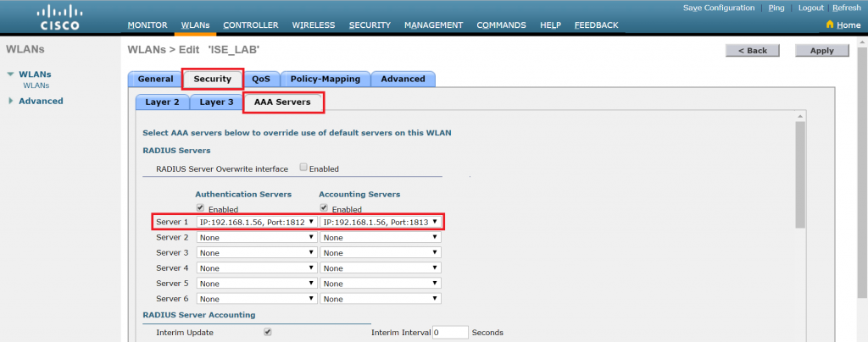Click the Interim Interval seconds field
This screenshot has width=868, height=342.
coord(450,333)
